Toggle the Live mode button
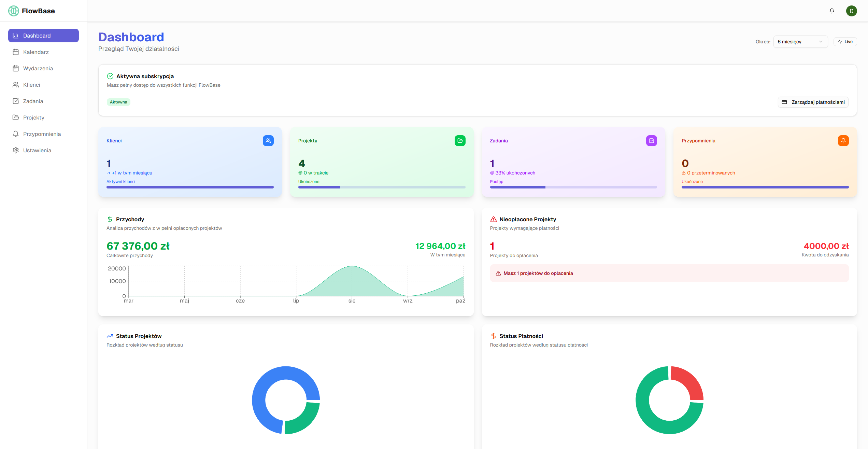The width and height of the screenshot is (868, 449). 845,41
